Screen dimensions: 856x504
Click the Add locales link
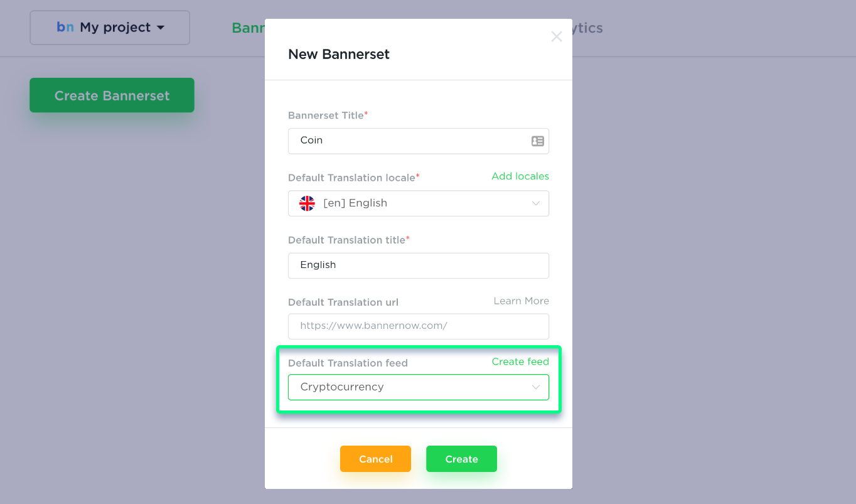[520, 176]
